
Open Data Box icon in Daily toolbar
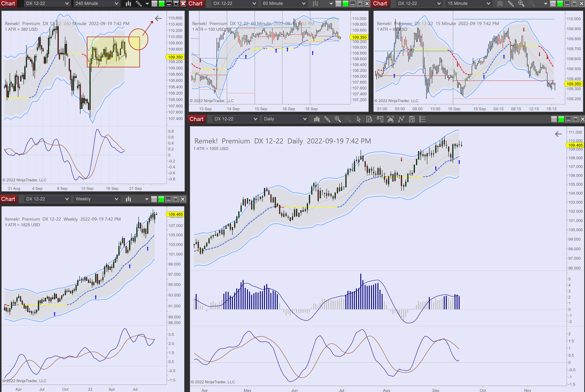pyautogui.click(x=369, y=119)
